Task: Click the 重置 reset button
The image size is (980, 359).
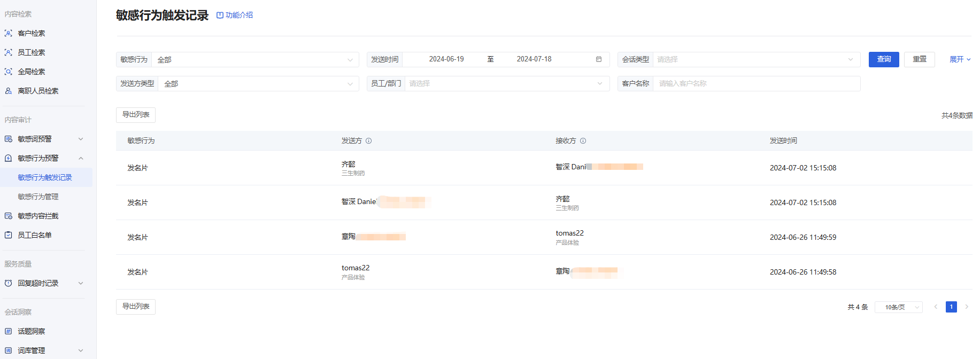Action: (920, 59)
